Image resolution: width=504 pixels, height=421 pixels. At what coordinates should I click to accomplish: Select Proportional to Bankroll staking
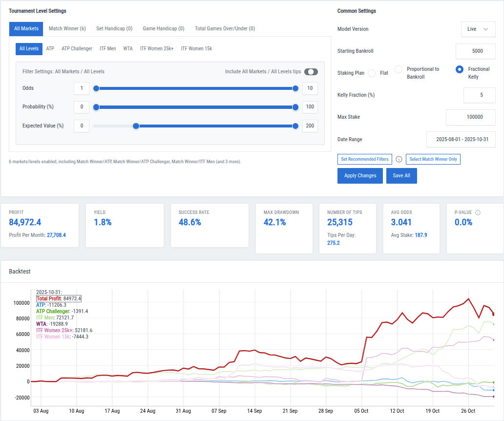tap(399, 69)
